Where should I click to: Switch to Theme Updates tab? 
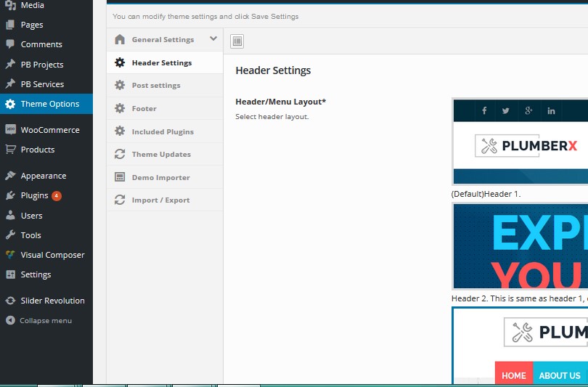tap(165, 154)
